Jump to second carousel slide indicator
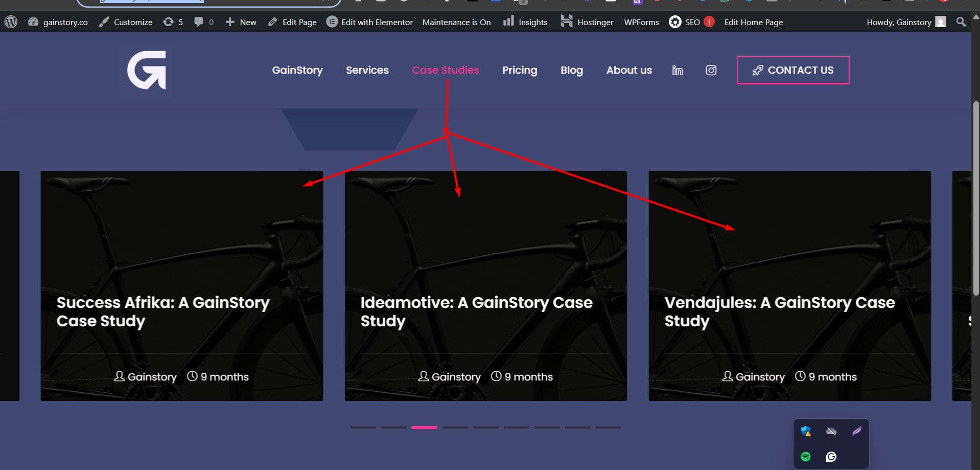 [394, 428]
